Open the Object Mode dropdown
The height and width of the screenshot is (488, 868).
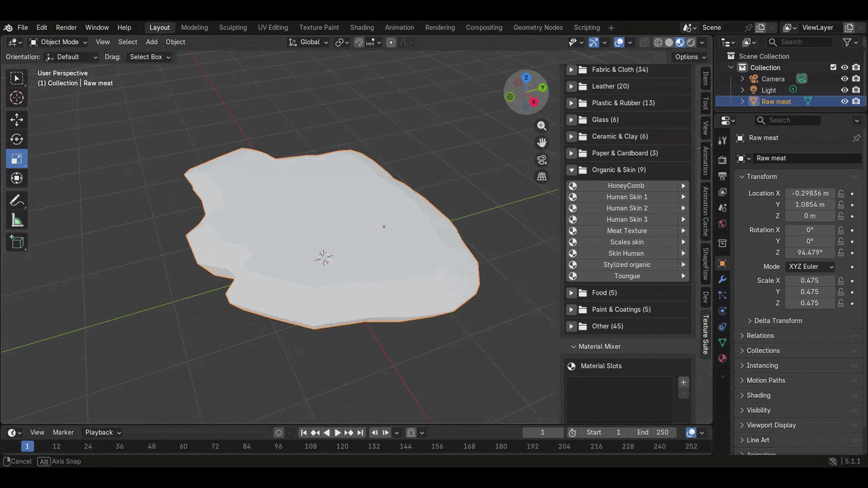point(59,42)
